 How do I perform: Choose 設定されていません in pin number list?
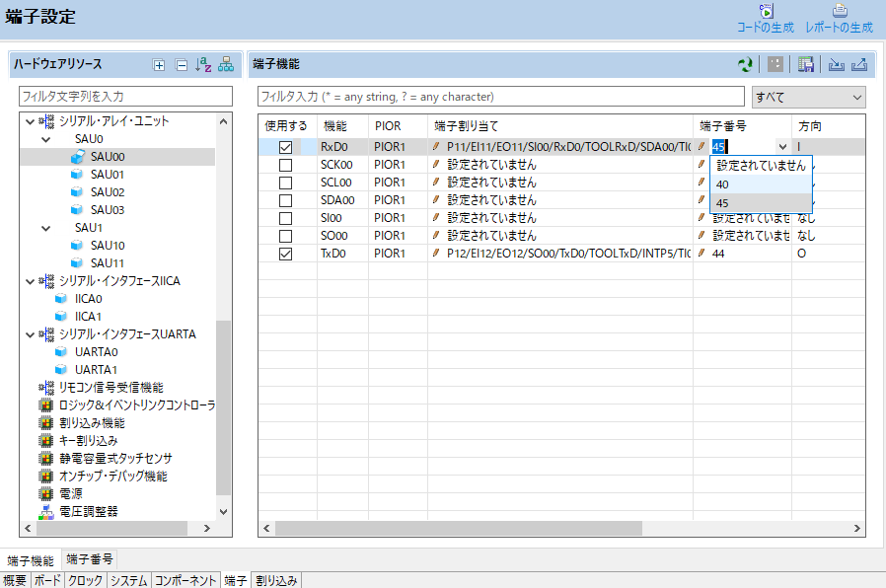pos(760,166)
